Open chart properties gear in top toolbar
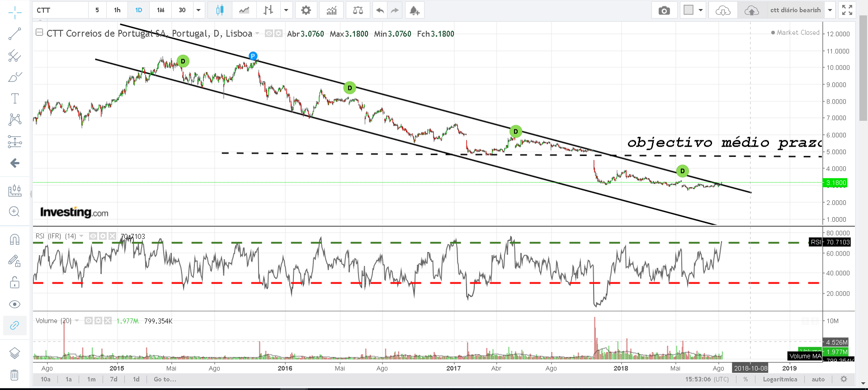The height and width of the screenshot is (390, 868). click(x=306, y=10)
